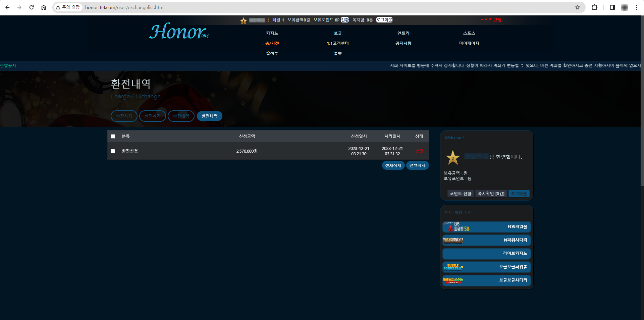Open the EOS파워볼 game banner
Viewport: 644px width, 320px height.
[486, 227]
